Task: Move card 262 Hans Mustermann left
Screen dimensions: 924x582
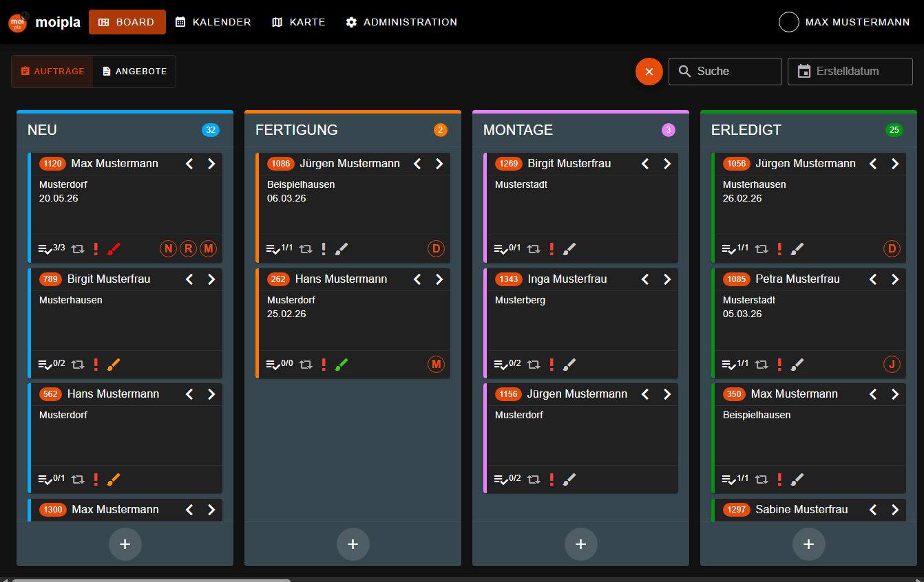Action: tap(417, 279)
